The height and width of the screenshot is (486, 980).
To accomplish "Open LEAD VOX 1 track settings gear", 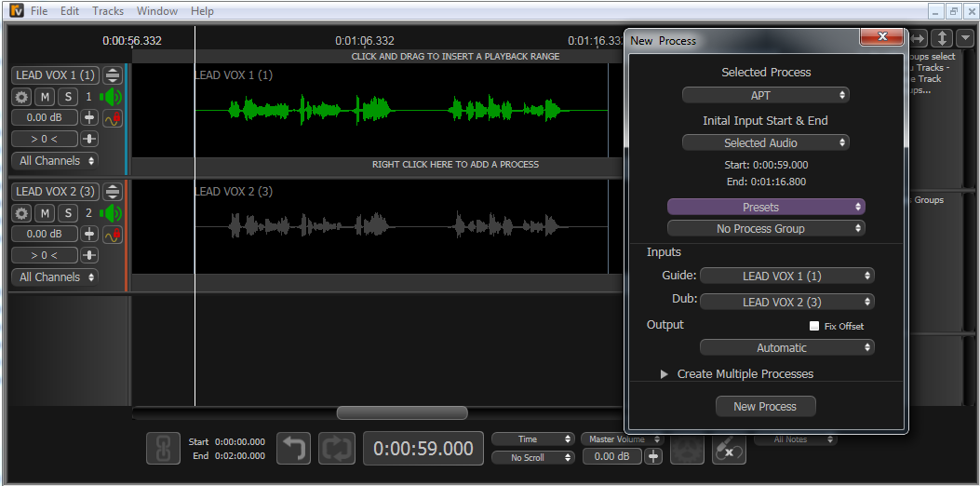I will click(21, 97).
